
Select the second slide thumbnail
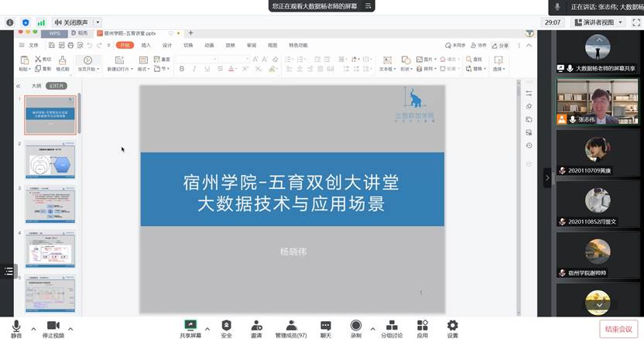(x=51, y=160)
